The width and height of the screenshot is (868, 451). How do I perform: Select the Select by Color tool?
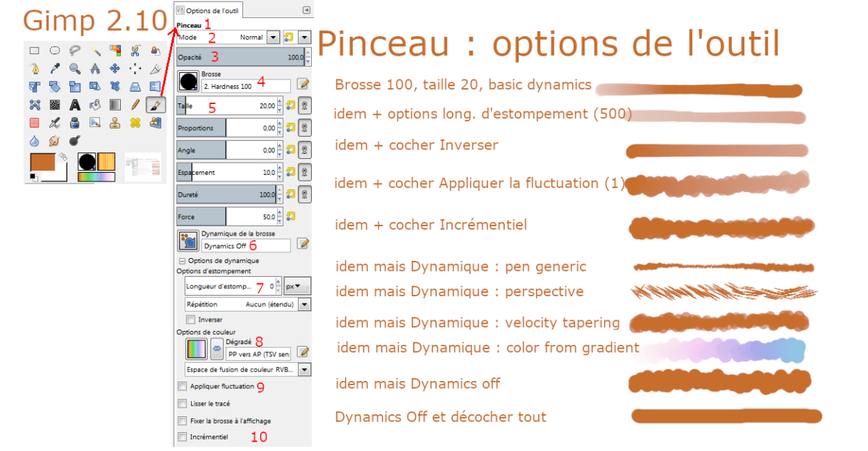[x=115, y=51]
